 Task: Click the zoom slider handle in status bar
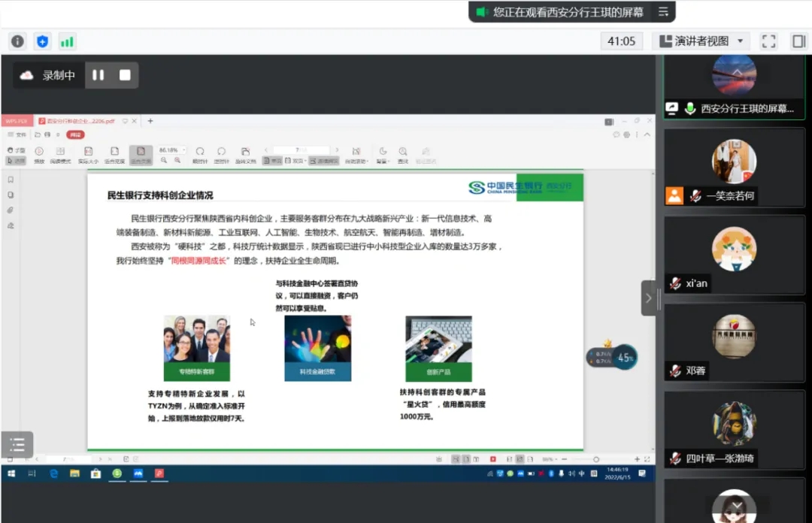(x=596, y=459)
